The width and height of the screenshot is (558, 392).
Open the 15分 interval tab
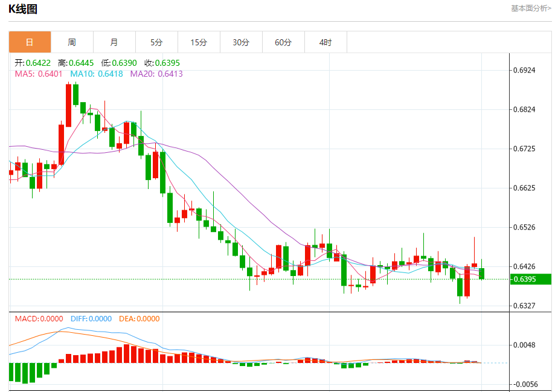coord(199,42)
